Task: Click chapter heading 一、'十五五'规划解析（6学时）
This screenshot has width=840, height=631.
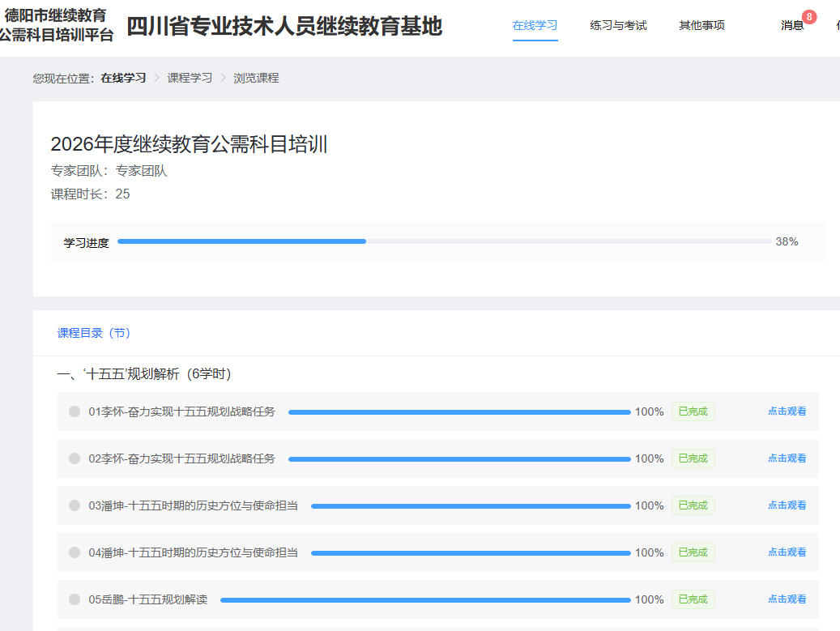Action: (x=145, y=374)
